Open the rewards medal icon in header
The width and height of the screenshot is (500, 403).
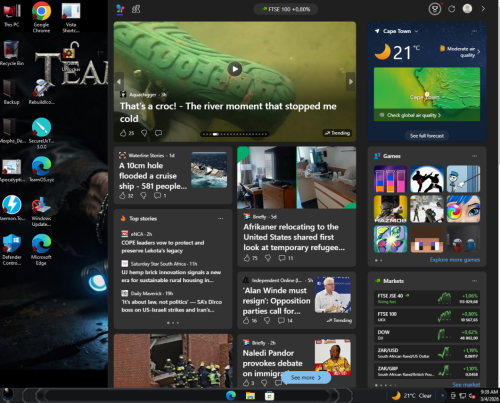(435, 9)
